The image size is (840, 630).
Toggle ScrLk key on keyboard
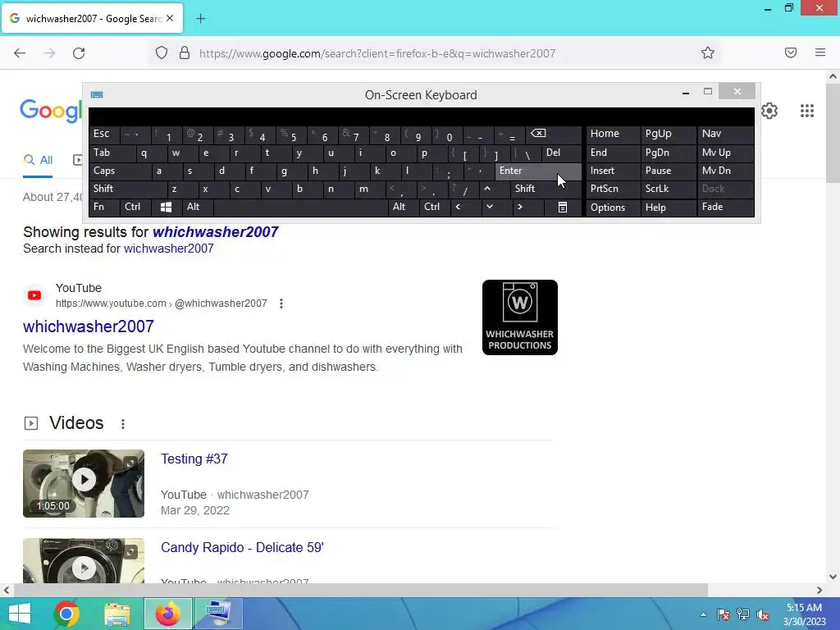tap(668, 189)
